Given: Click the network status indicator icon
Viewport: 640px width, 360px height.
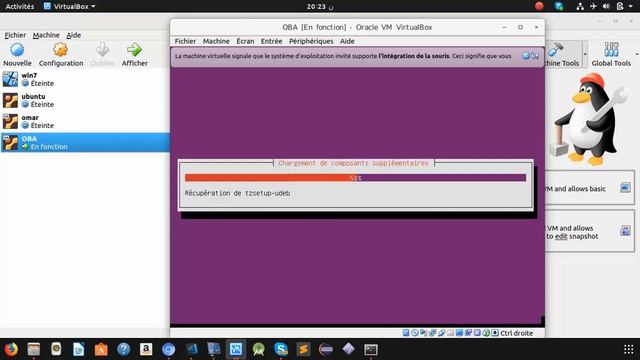Looking at the screenshot, I should pos(433,333).
